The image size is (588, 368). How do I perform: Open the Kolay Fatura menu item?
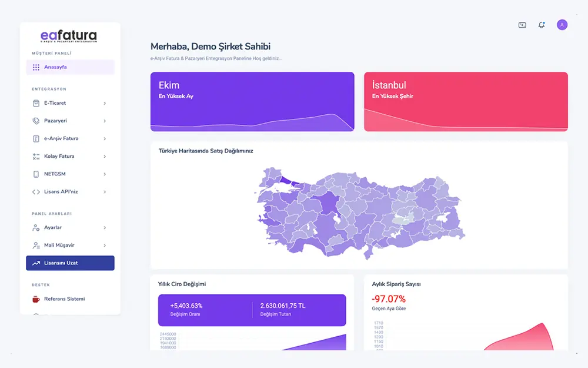[59, 157]
